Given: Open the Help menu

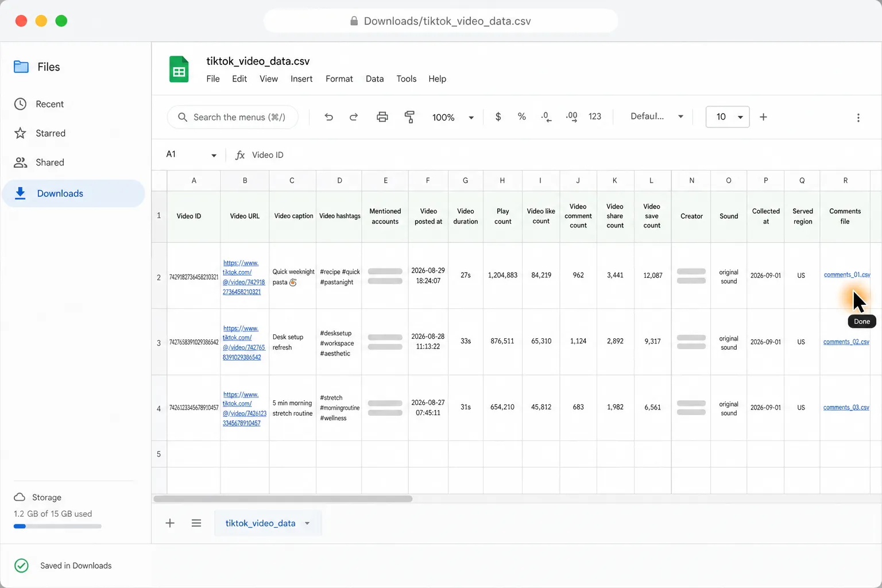Looking at the screenshot, I should click(437, 79).
